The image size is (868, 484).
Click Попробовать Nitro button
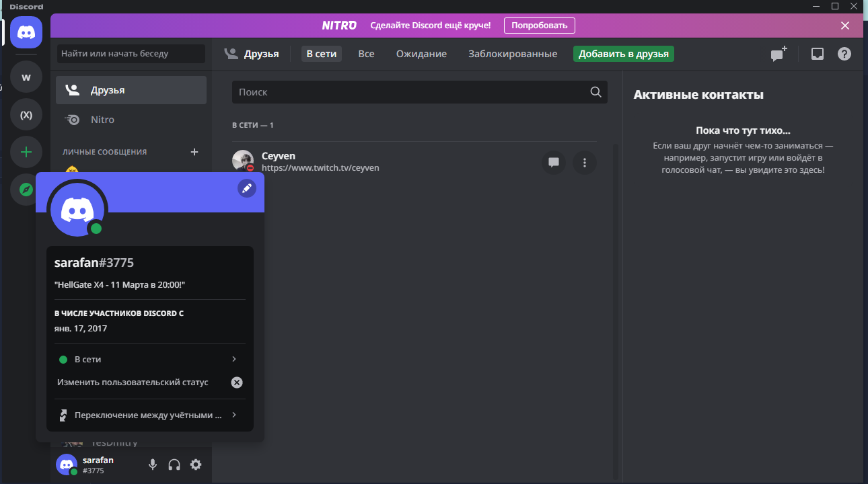(540, 26)
